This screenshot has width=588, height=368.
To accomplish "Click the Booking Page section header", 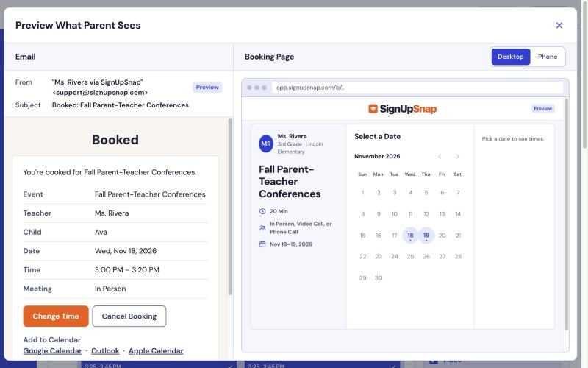I will coord(269,57).
